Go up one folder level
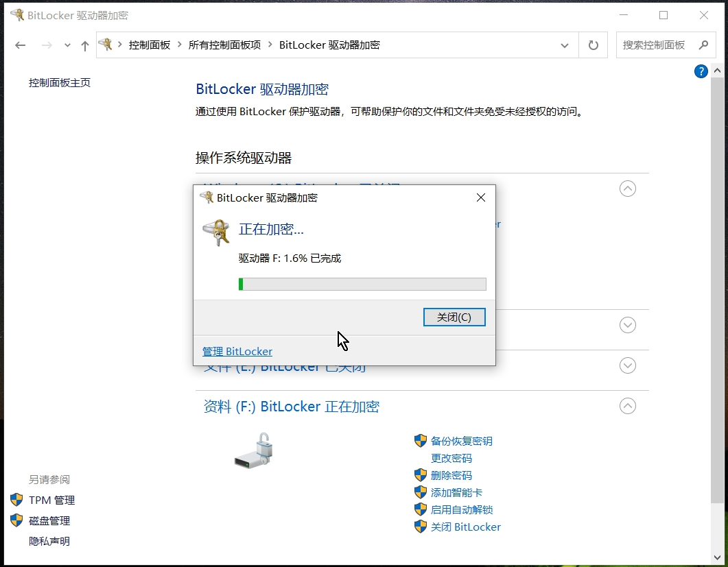This screenshot has width=728, height=567. [84, 45]
